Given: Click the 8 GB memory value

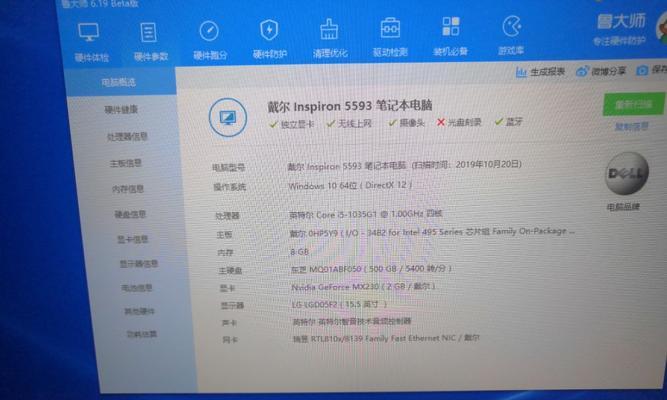Looking at the screenshot, I should click(x=299, y=252).
